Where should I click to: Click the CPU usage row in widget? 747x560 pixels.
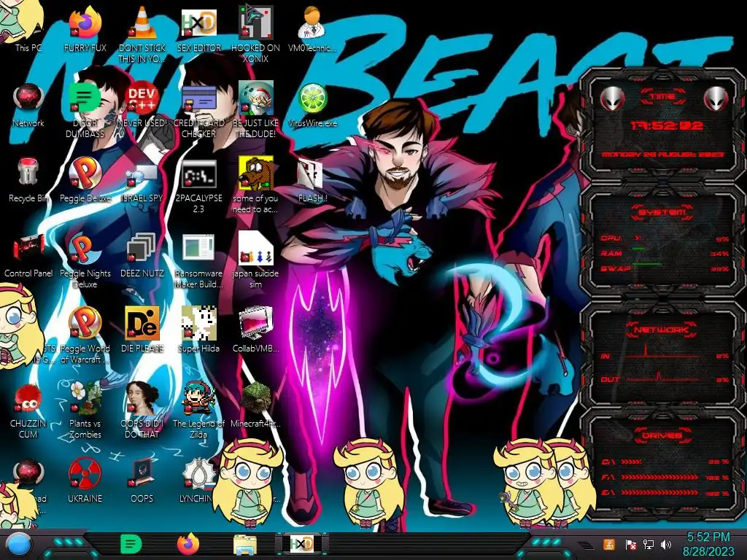tap(665, 238)
